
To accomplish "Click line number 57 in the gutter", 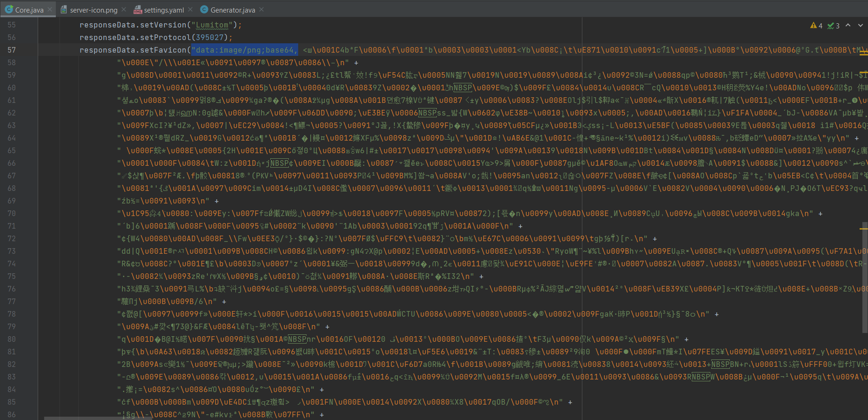I will click(12, 50).
